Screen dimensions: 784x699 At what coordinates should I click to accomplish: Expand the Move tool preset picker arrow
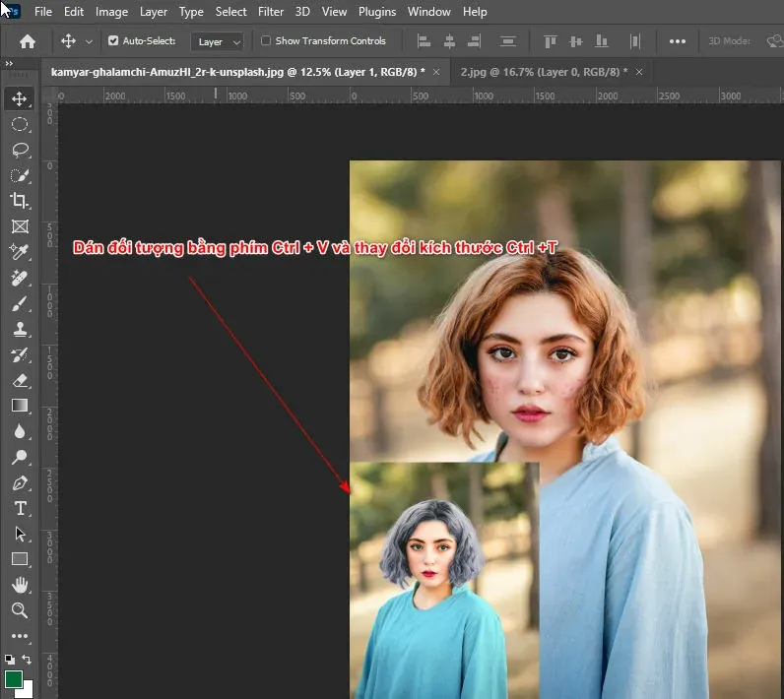[90, 42]
